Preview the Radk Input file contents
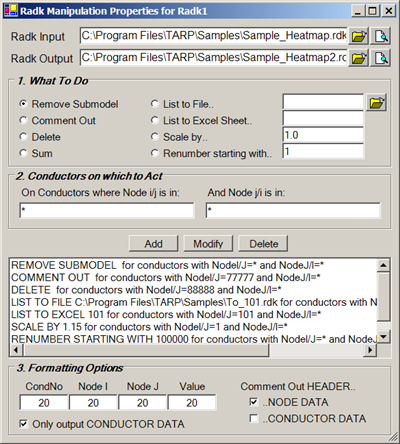400x444 pixels. coord(381,36)
